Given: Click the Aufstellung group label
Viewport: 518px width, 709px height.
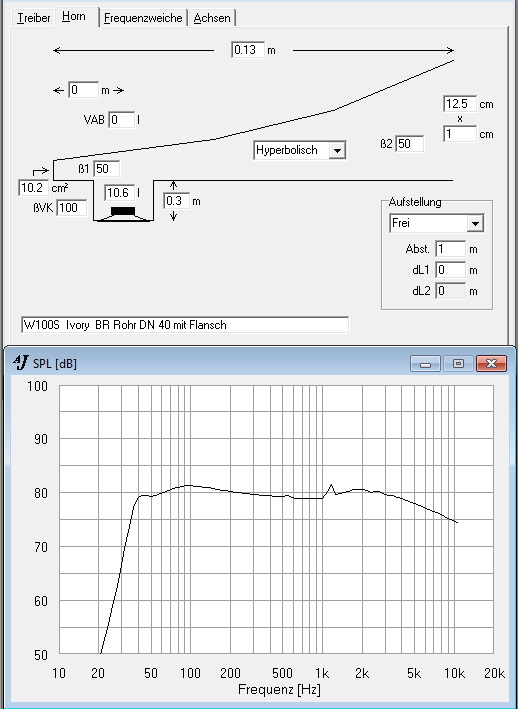Looking at the screenshot, I should [414, 202].
